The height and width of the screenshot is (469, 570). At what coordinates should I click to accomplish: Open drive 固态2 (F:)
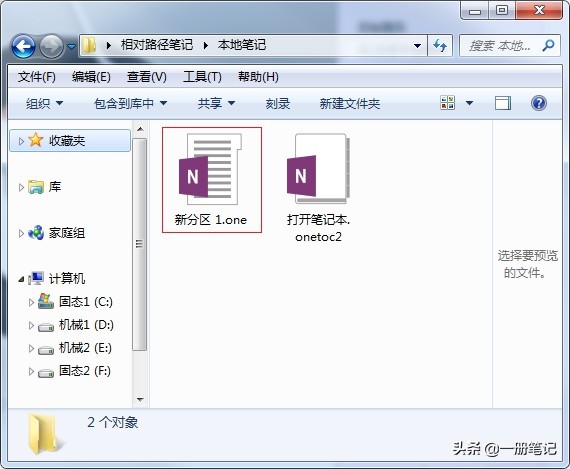[85, 371]
